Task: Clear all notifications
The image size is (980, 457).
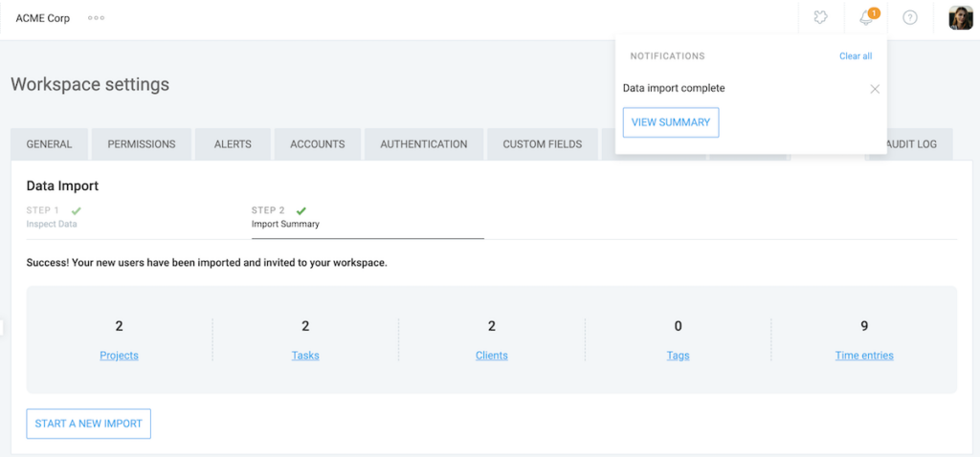Action: click(x=855, y=56)
